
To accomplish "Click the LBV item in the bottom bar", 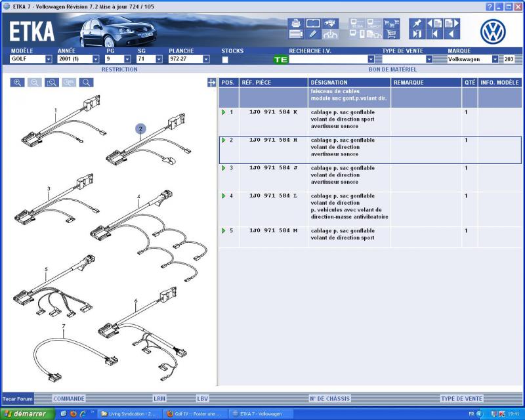I will click(203, 398).
